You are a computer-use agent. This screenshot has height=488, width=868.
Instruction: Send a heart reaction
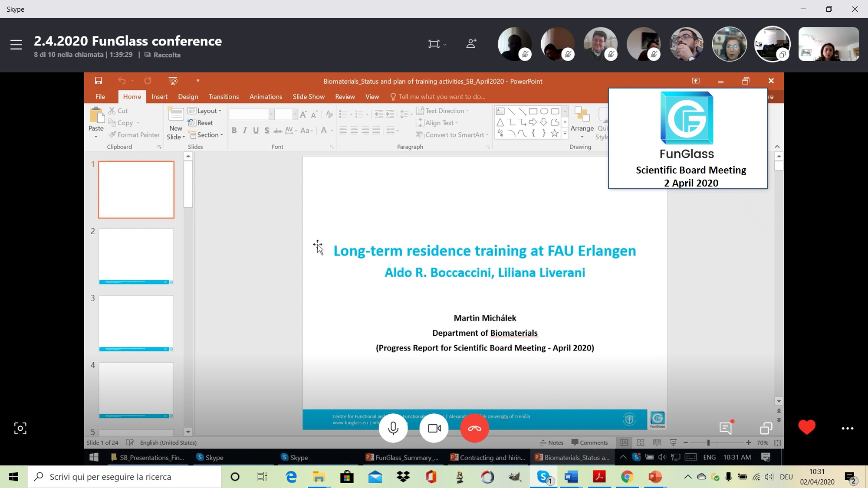tap(806, 428)
